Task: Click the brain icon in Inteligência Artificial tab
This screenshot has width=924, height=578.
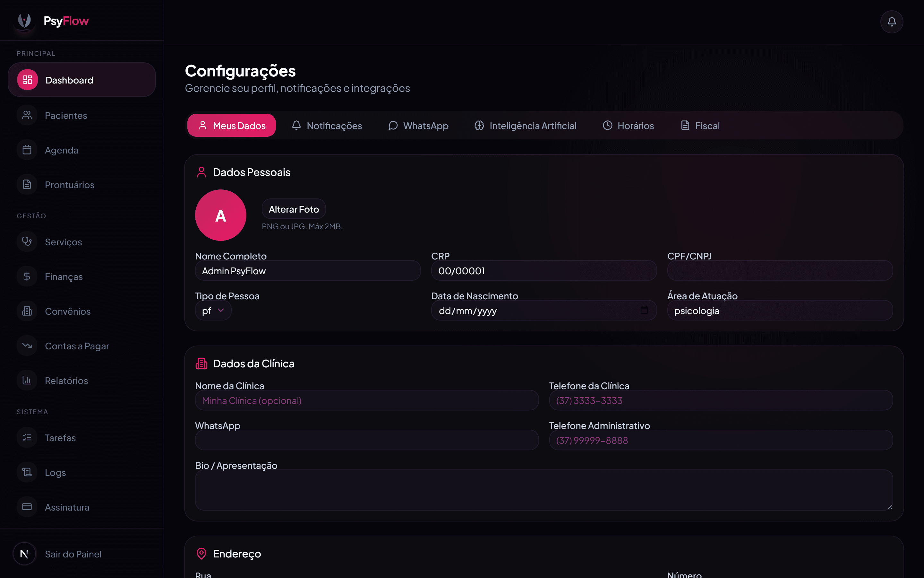Action: pyautogui.click(x=479, y=125)
